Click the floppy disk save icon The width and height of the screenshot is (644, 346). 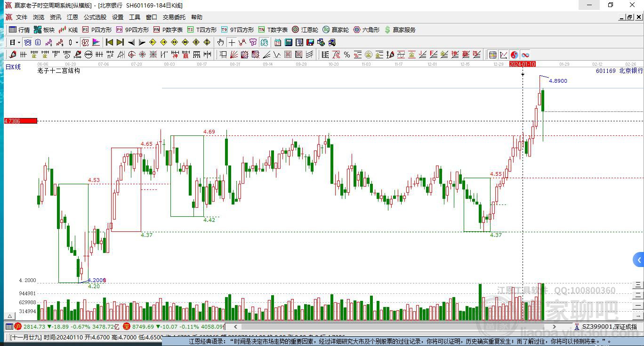coord(310,42)
